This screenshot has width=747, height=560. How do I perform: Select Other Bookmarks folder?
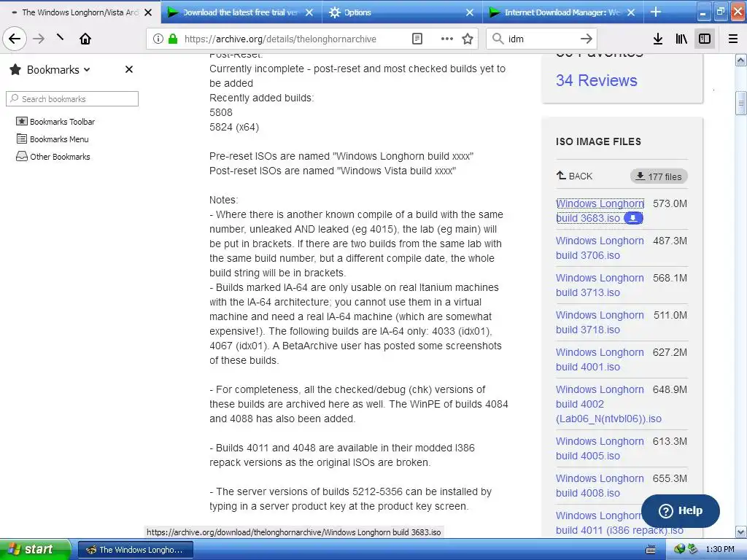pos(53,157)
